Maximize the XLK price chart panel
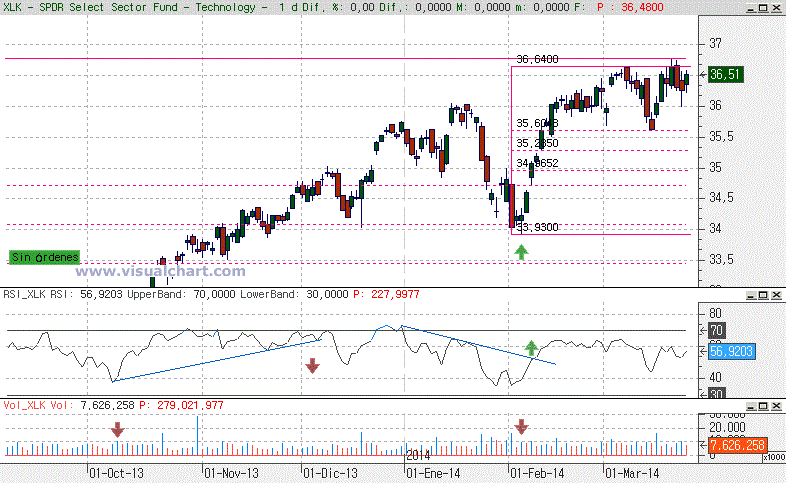This screenshot has width=786, height=483. click(x=763, y=8)
